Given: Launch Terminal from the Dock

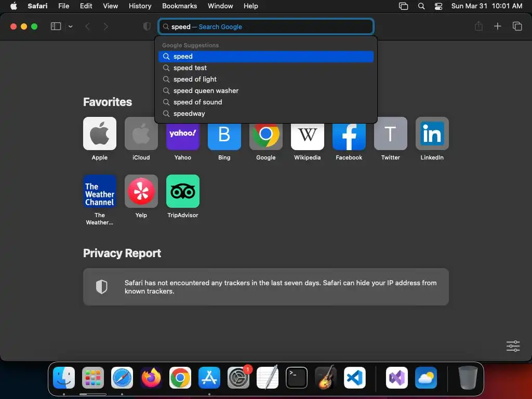Looking at the screenshot, I should (x=297, y=377).
